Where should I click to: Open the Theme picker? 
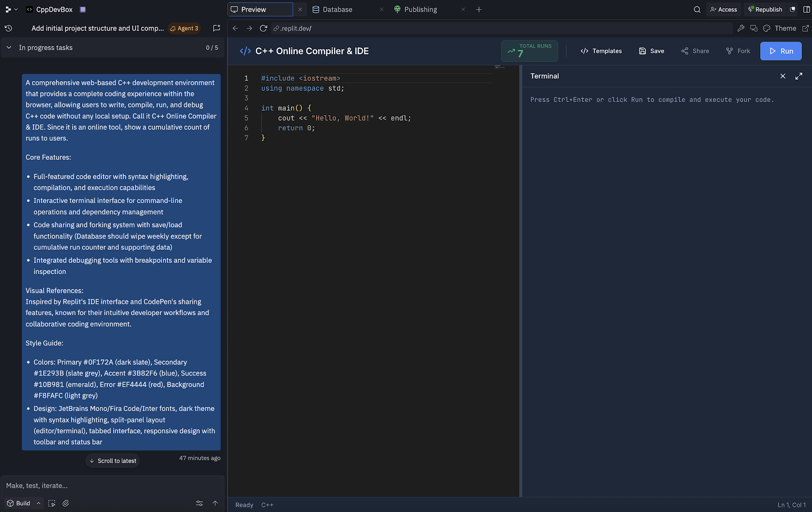(x=780, y=28)
